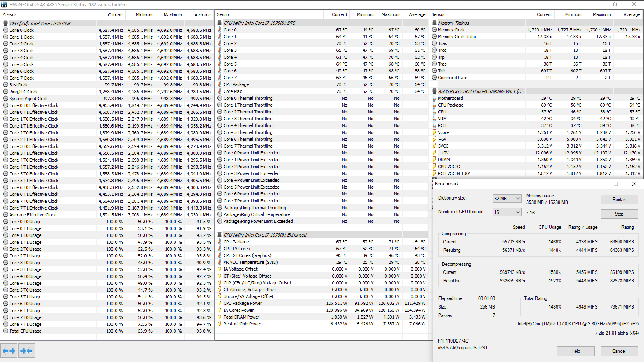The image size is (644, 362).
Task: Select the CPU VCCIO sensor row
Action: click(x=537, y=167)
